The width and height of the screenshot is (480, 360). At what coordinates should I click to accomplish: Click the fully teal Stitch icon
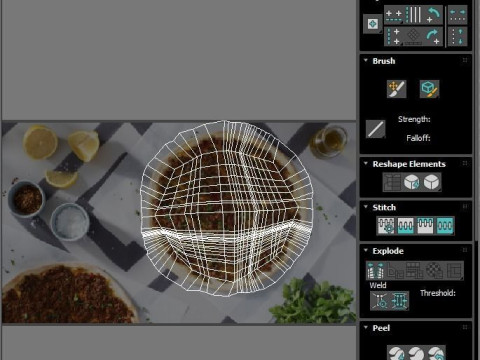(445, 226)
